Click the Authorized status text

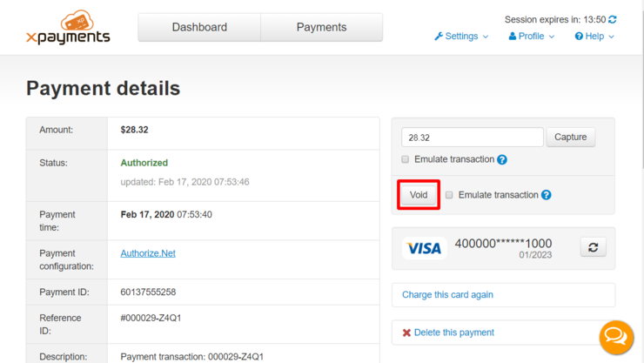[x=144, y=163]
